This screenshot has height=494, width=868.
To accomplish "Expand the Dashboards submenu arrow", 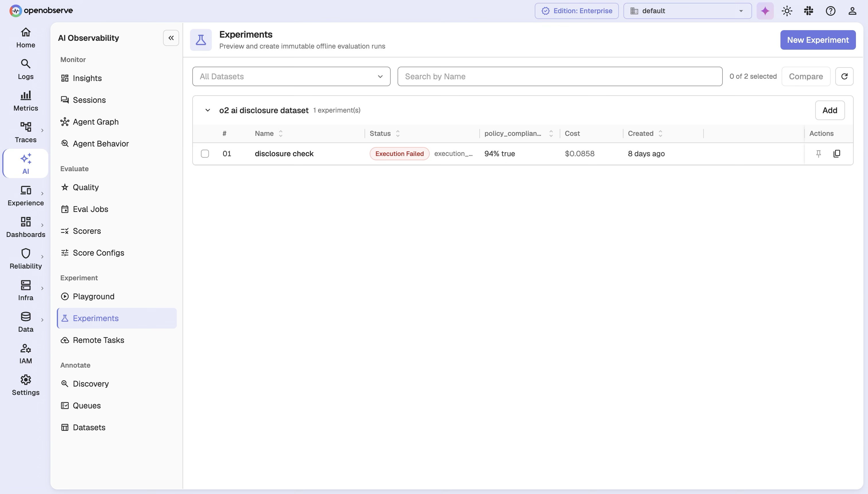I will (42, 225).
